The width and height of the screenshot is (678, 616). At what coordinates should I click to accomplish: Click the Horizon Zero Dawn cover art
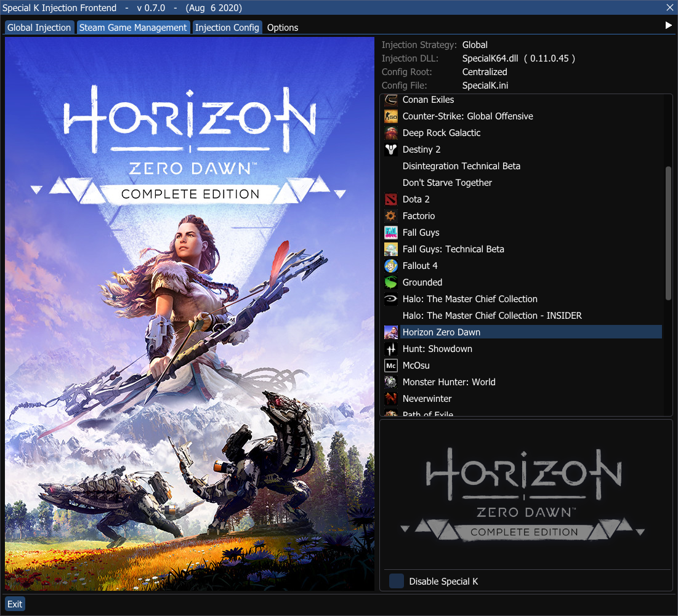(x=190, y=314)
